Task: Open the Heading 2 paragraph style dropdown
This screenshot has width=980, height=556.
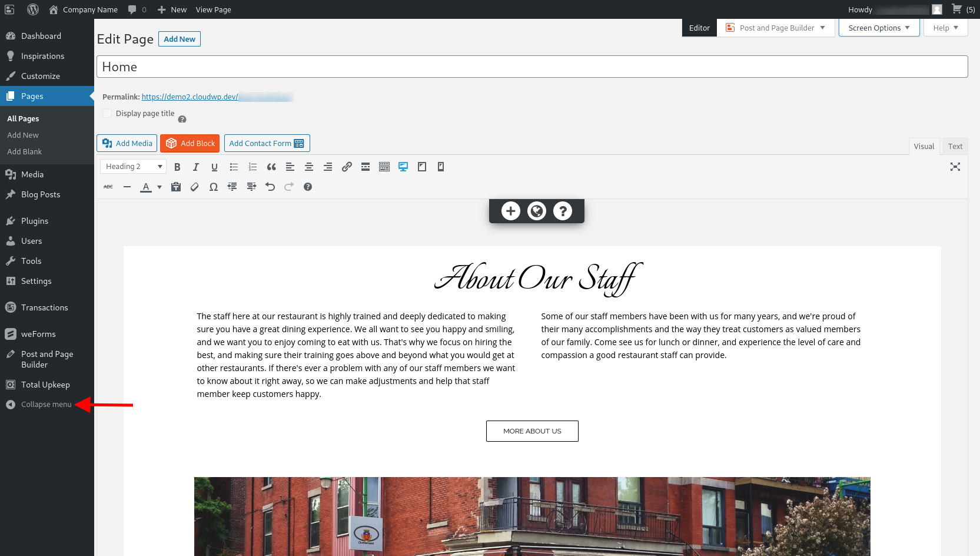Action: click(132, 166)
